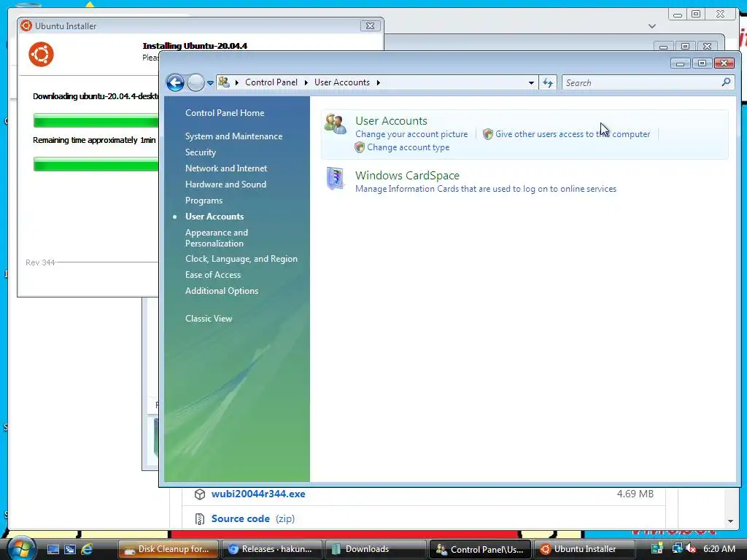Click the 6:20 AM clock

click(x=719, y=549)
